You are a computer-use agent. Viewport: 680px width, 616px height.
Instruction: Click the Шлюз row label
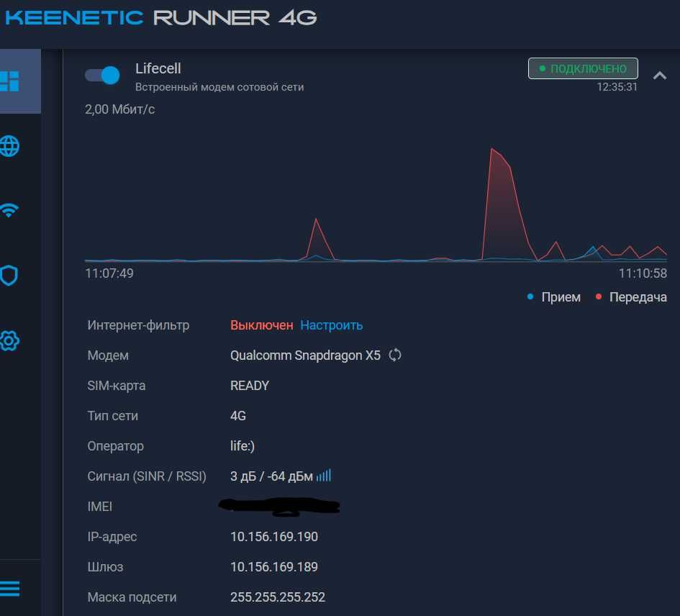(x=105, y=567)
